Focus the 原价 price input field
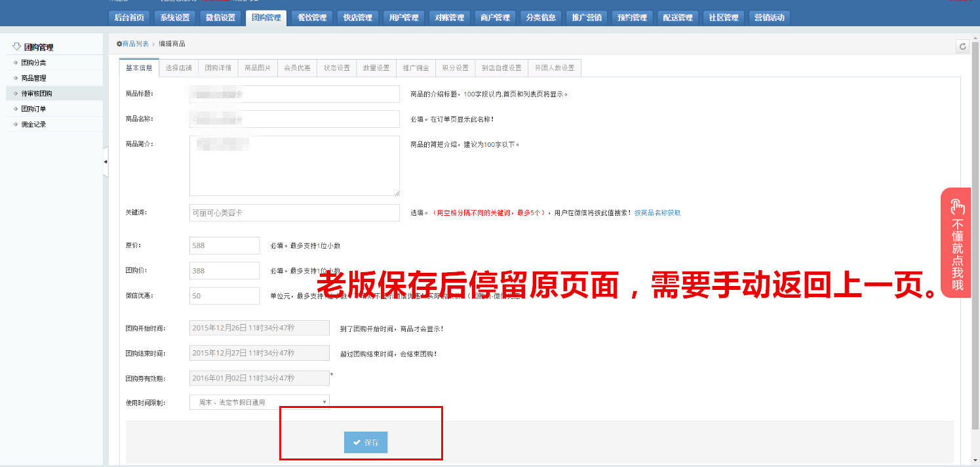 (x=225, y=246)
